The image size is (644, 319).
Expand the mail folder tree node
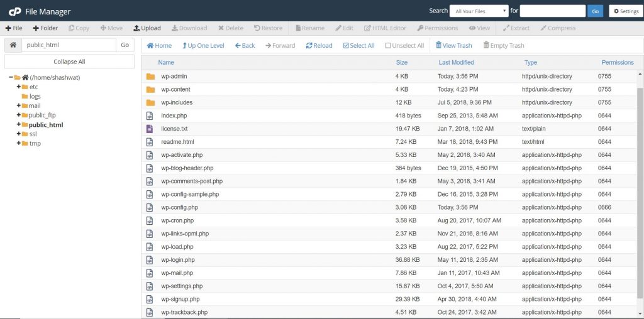point(18,105)
